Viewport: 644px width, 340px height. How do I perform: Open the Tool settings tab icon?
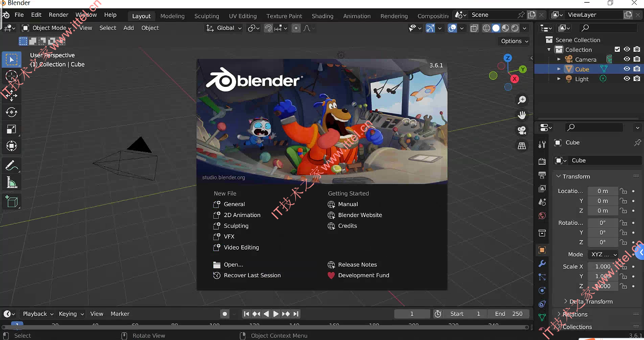pyautogui.click(x=542, y=144)
